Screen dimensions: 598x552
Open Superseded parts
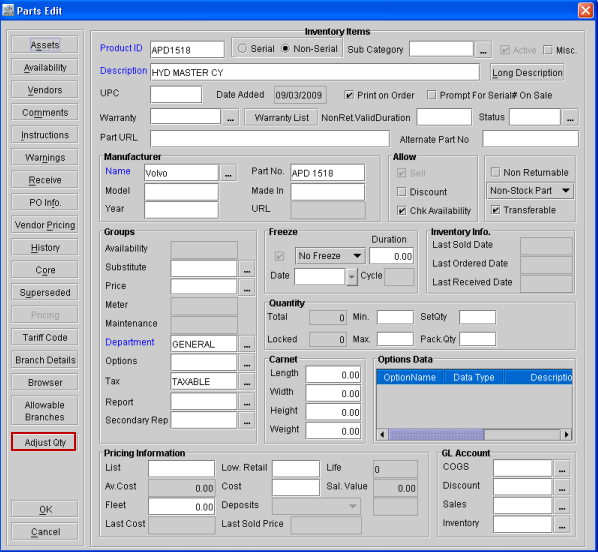coord(45,292)
